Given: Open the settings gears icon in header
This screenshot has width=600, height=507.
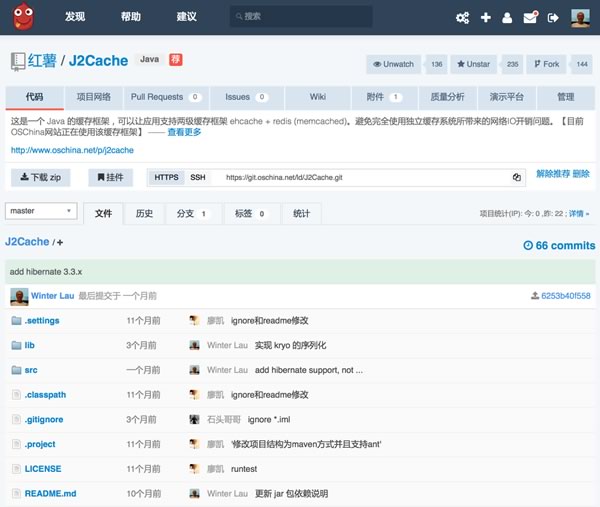Looking at the screenshot, I should 462,18.
